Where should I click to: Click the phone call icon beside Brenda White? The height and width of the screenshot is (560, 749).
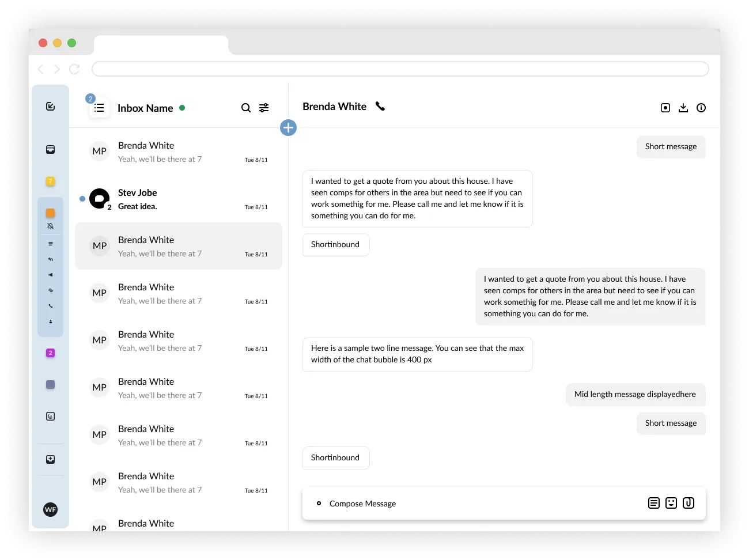point(380,106)
